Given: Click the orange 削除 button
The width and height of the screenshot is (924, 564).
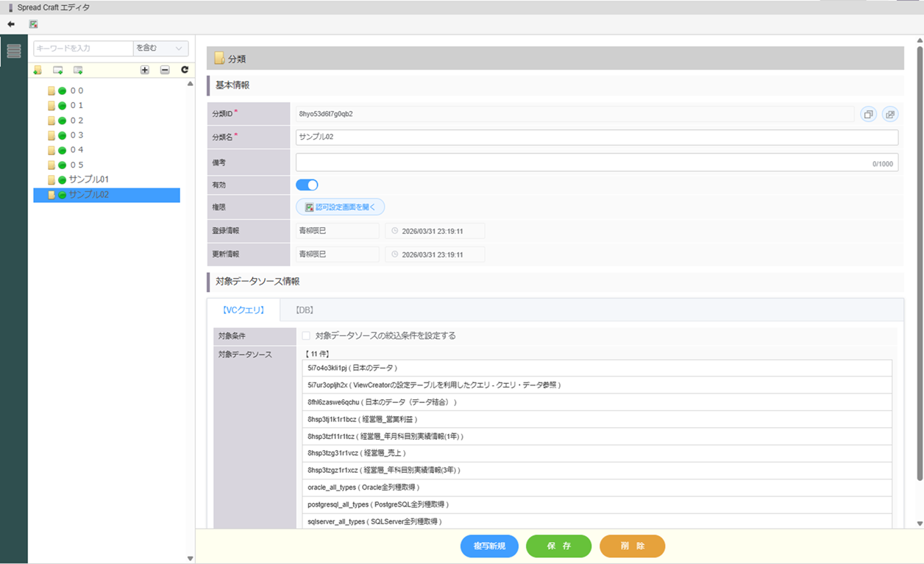Looking at the screenshot, I should point(632,546).
